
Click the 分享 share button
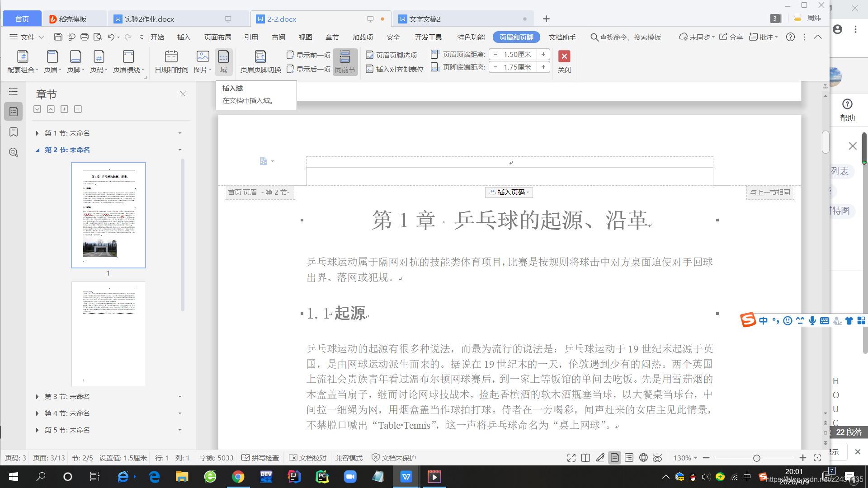point(731,37)
